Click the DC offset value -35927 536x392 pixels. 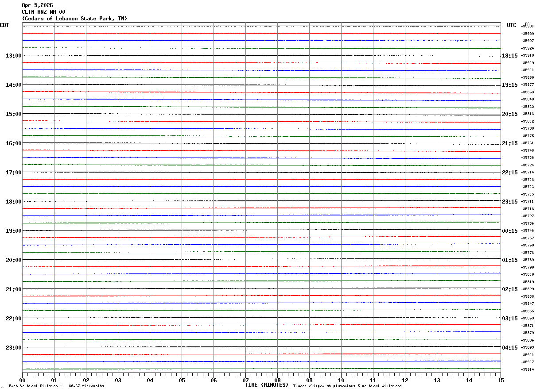point(528,41)
